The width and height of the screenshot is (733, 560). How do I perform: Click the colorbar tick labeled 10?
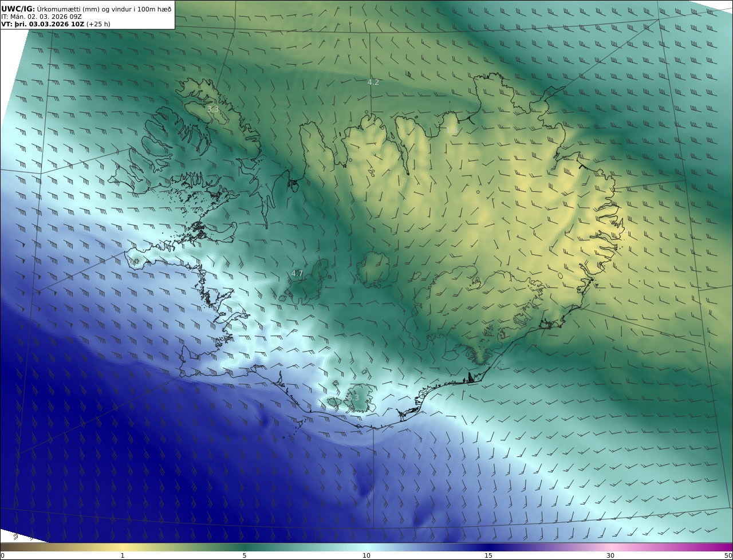pos(366,555)
